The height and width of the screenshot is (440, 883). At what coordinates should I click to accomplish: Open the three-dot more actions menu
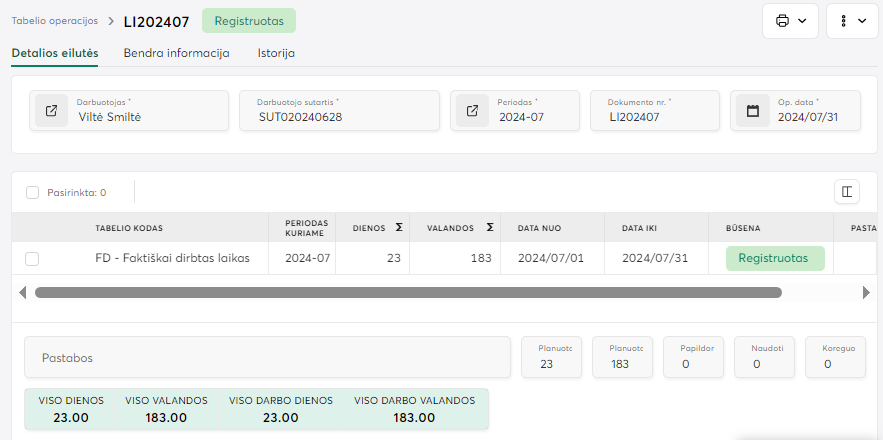pyautogui.click(x=852, y=21)
